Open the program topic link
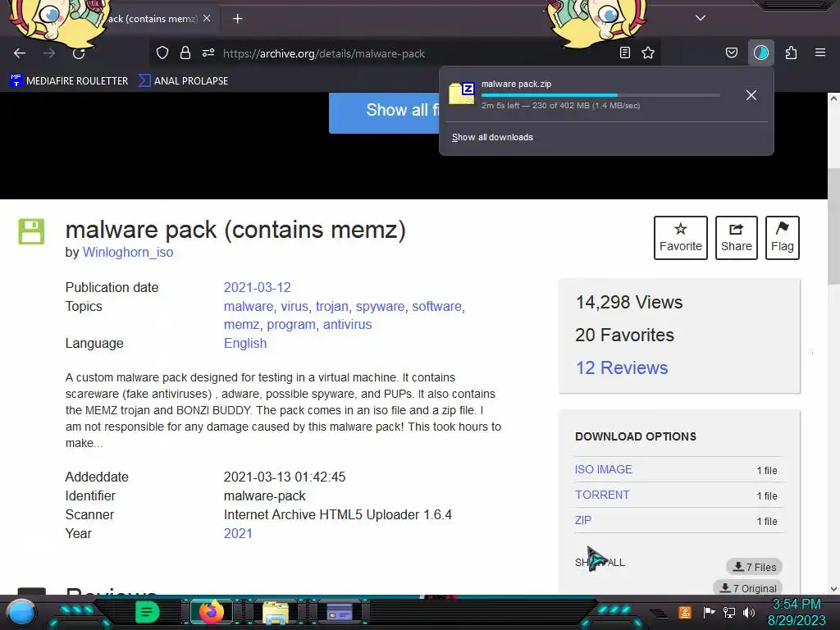 291,325
